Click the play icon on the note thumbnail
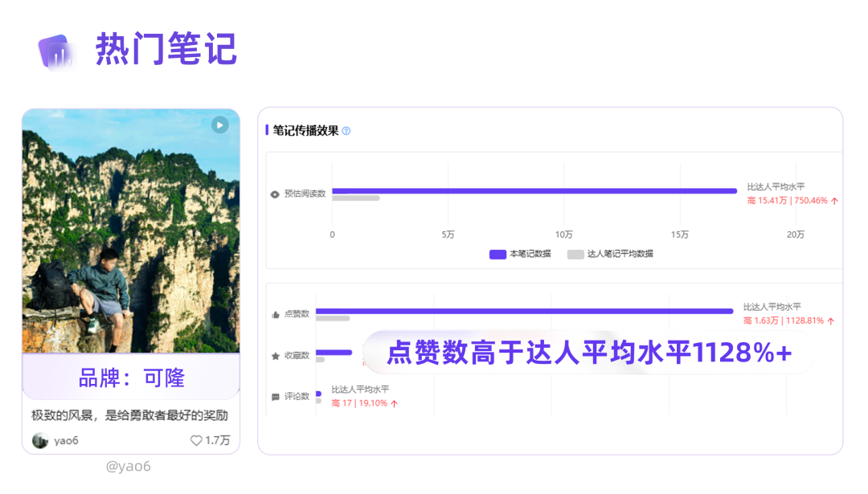Image resolution: width=868 pixels, height=494 pixels. (x=220, y=125)
